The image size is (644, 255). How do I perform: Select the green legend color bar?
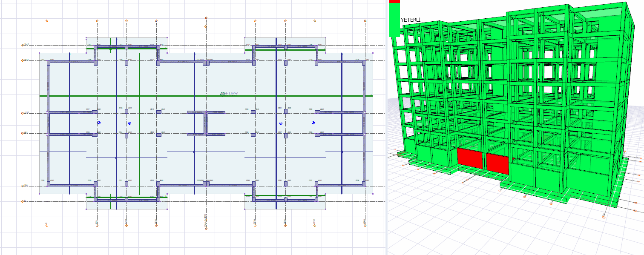(x=394, y=20)
